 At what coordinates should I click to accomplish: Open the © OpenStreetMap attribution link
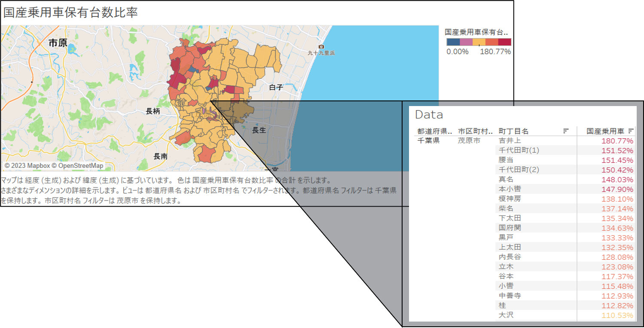[x=78, y=166]
